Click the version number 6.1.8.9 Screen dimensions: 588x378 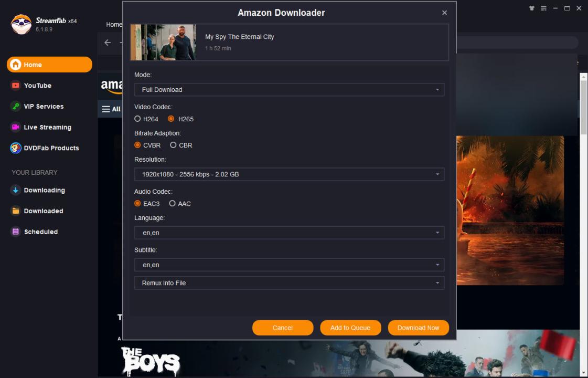tap(44, 29)
